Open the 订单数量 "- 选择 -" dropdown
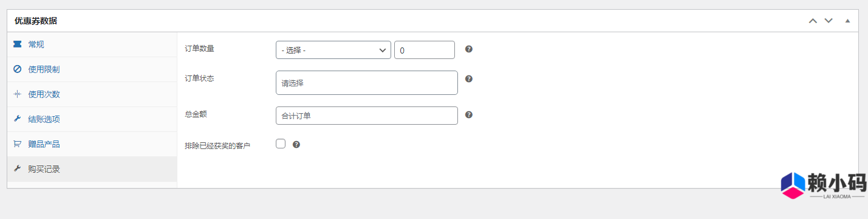868x219 pixels. pos(333,50)
